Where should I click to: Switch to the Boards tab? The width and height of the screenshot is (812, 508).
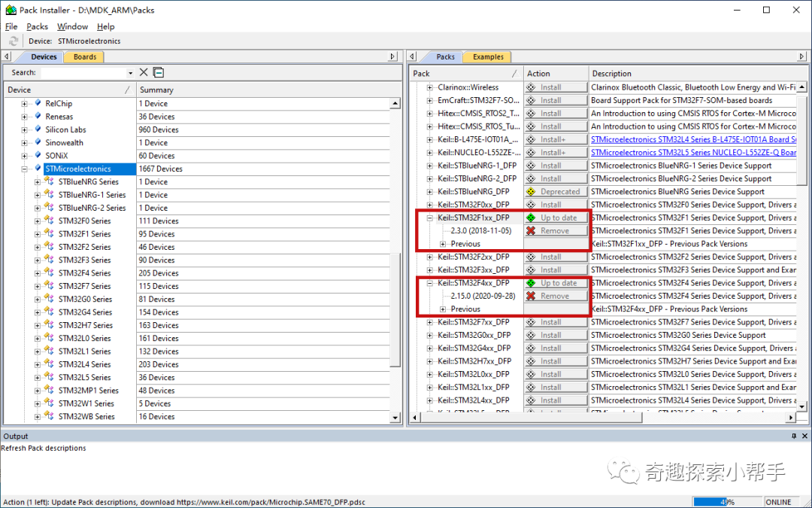pyautogui.click(x=84, y=57)
